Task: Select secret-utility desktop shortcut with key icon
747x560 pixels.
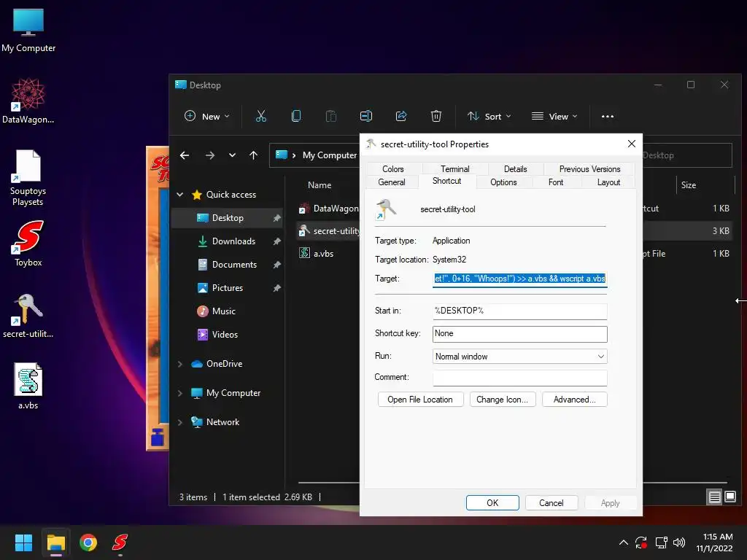Action: [28, 315]
